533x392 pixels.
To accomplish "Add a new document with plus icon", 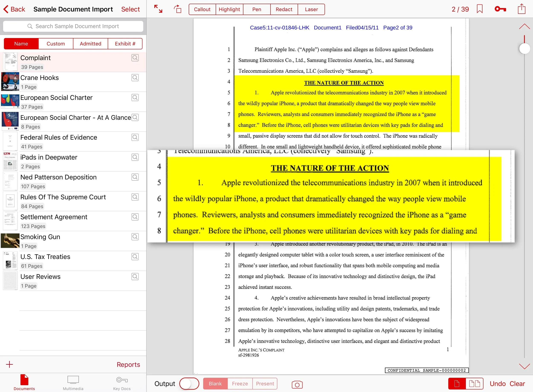I will (10, 365).
